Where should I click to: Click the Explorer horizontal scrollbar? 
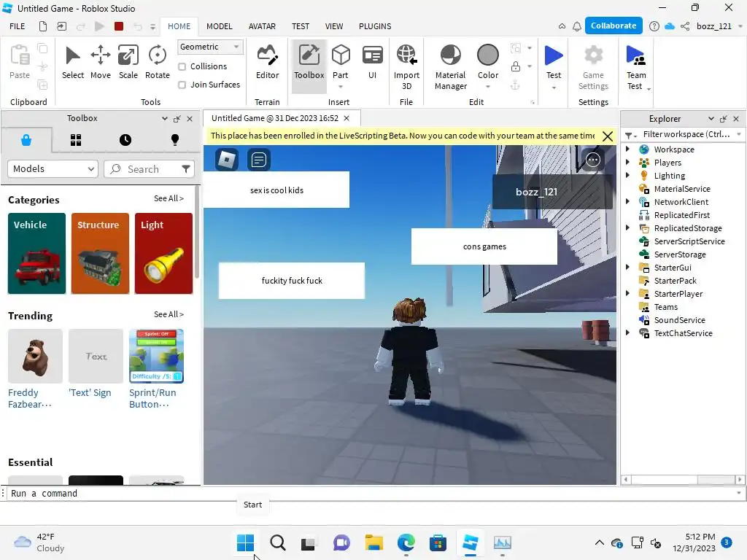[684, 480]
